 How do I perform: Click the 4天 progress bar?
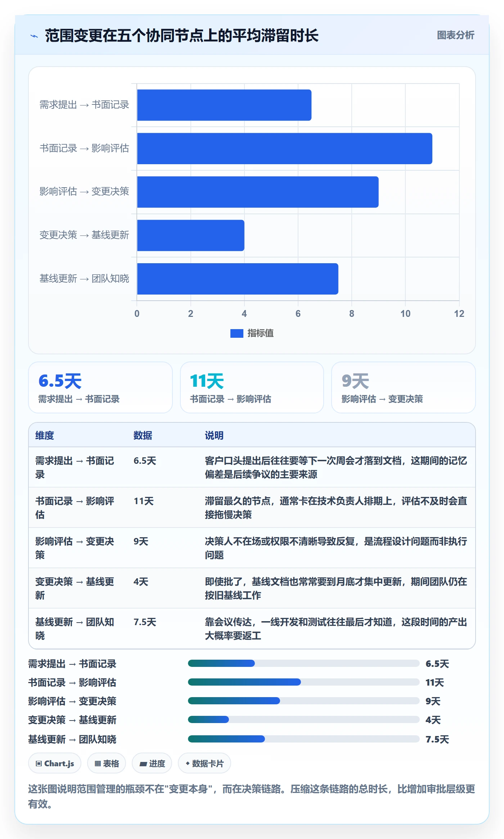tap(303, 719)
